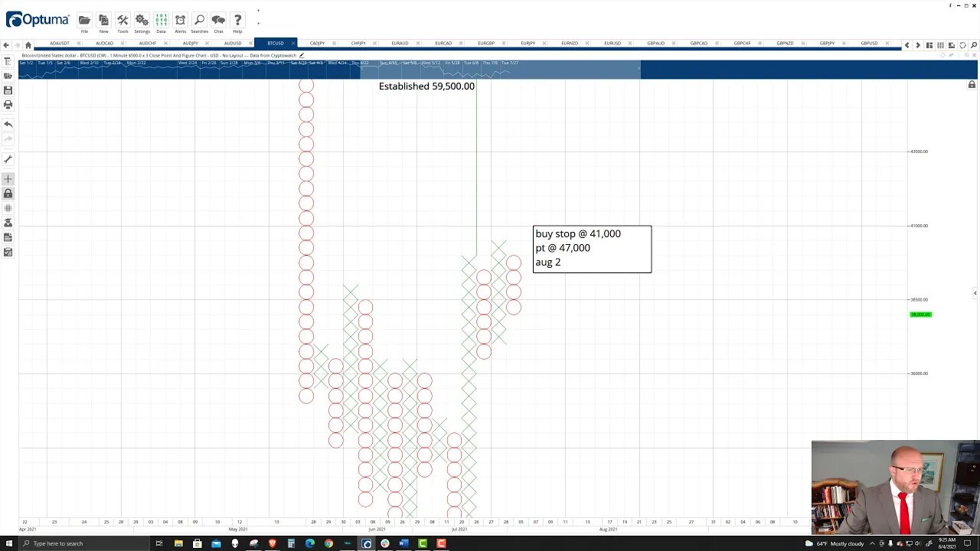Switch to the GBPNZD tab

[x=785, y=44]
